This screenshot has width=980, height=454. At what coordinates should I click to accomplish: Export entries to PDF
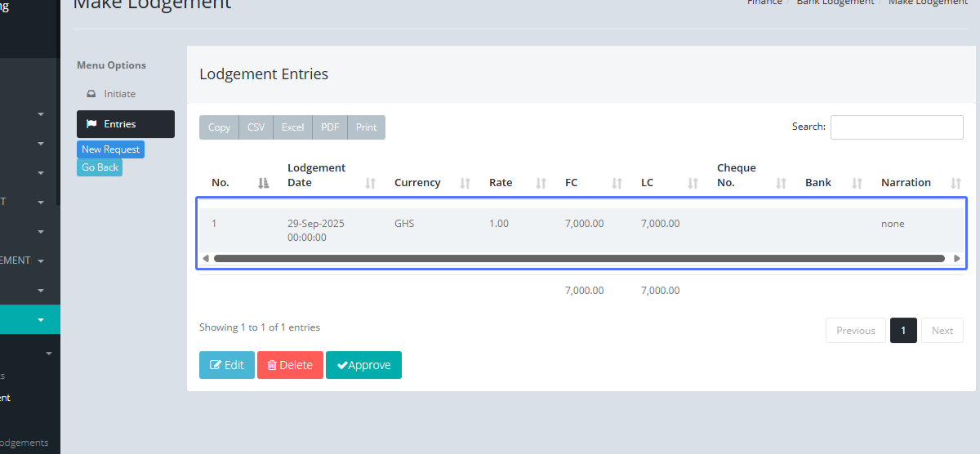pyautogui.click(x=330, y=127)
